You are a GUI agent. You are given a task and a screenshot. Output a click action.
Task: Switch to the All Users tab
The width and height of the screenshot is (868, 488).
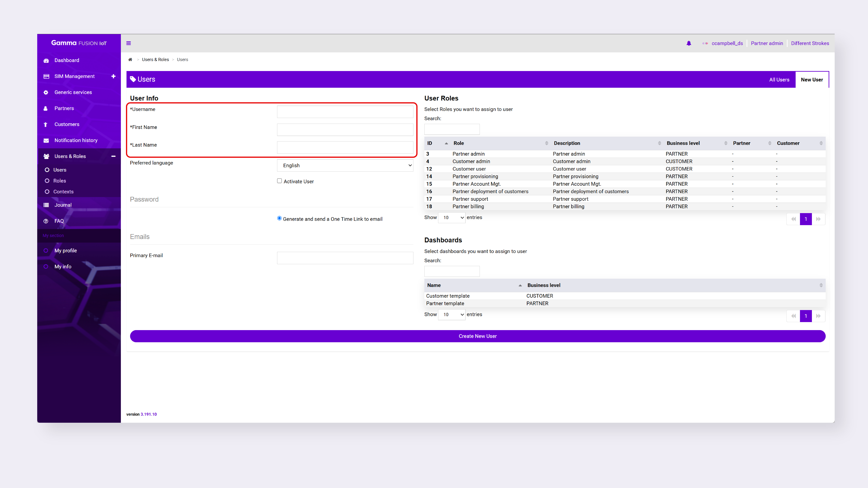click(779, 79)
